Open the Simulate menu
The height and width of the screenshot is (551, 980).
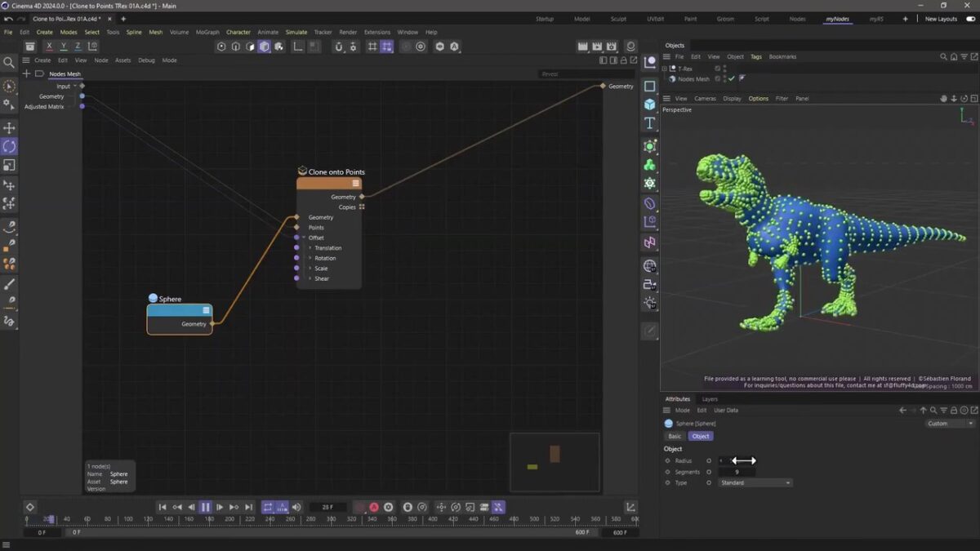click(296, 32)
